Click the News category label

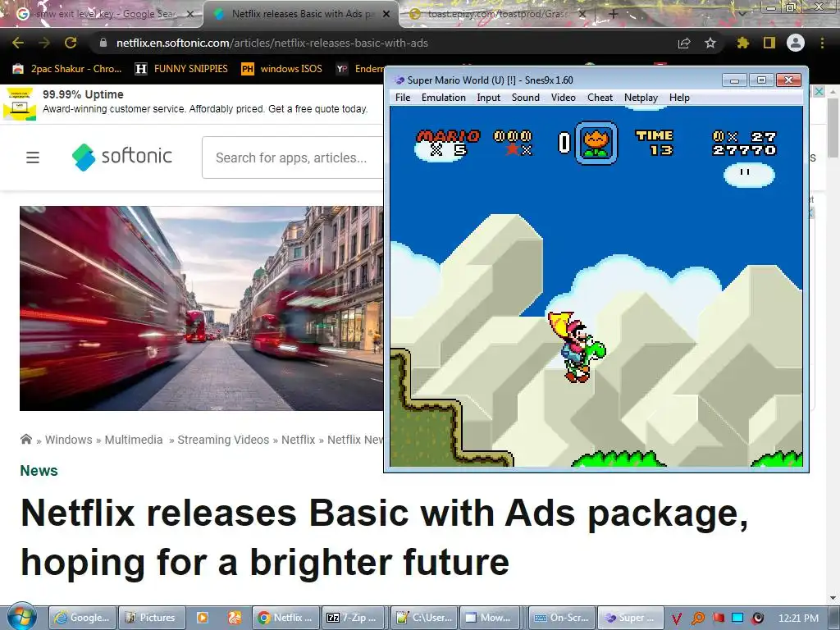pos(39,470)
